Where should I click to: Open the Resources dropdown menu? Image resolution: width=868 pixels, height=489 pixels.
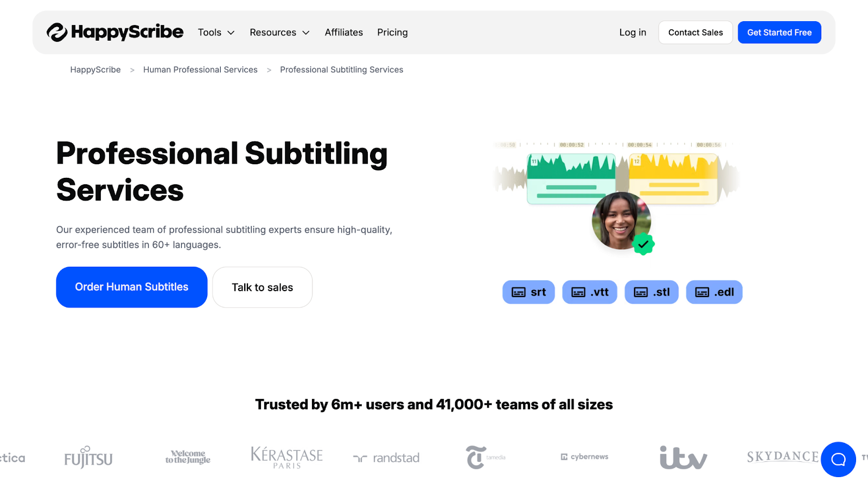pos(279,32)
